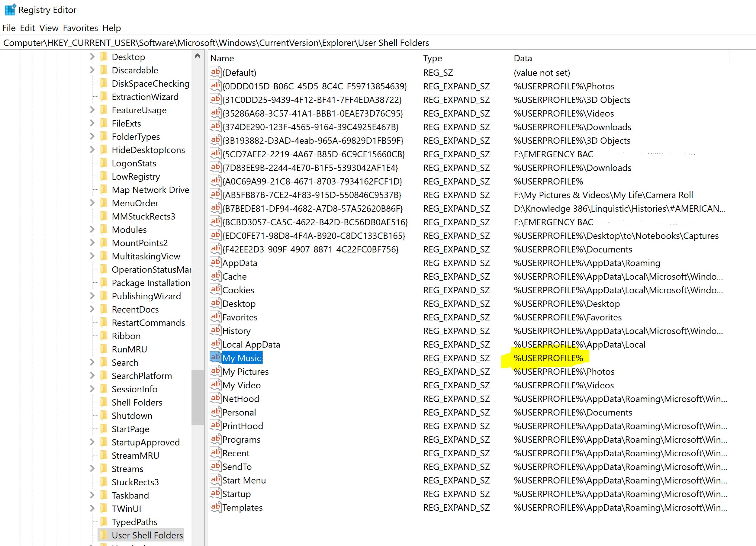Click the registry path address bar
The height and width of the screenshot is (546, 756).
(378, 43)
